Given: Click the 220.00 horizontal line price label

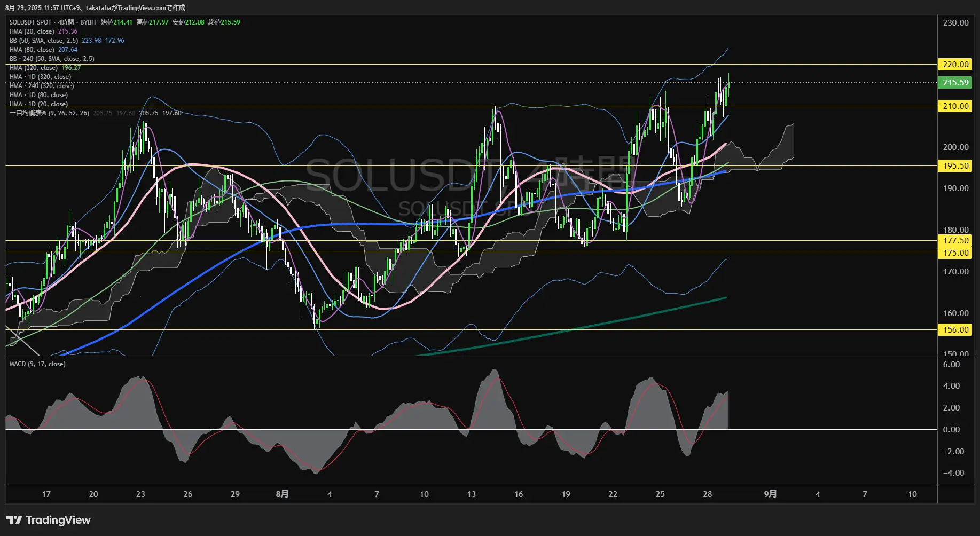Looking at the screenshot, I should coord(955,65).
